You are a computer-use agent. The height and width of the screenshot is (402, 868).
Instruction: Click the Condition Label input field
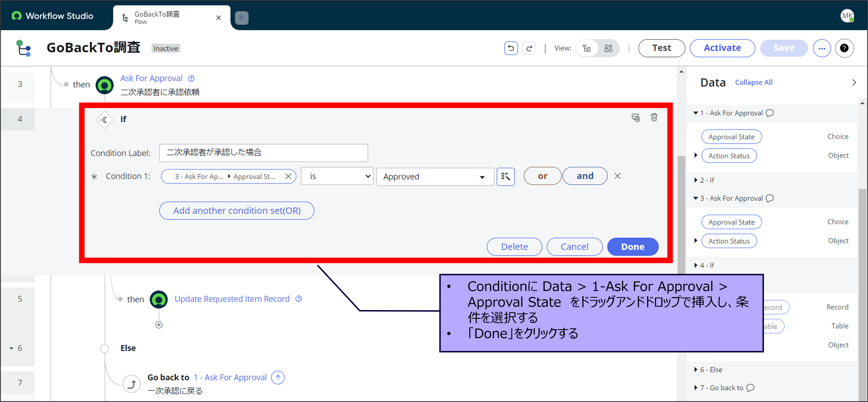tap(263, 153)
